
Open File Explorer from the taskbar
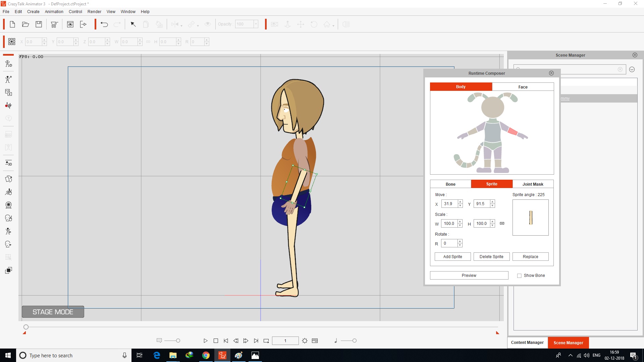(173, 355)
